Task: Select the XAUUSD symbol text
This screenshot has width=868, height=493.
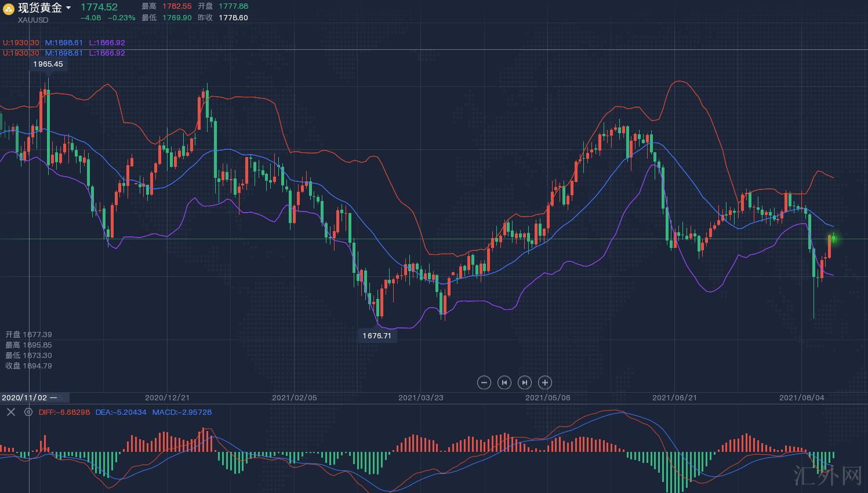Action: [x=33, y=20]
